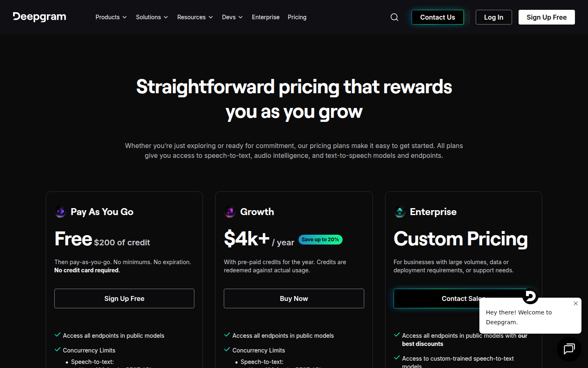Click the Save up to 20% badge
Screen dimensions: 588x368
[x=321, y=240]
